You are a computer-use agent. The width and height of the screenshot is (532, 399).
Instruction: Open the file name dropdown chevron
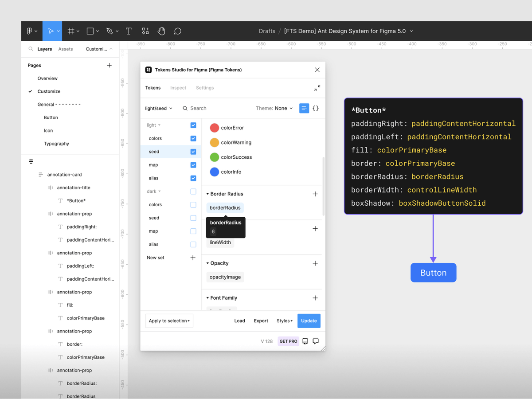click(x=411, y=31)
